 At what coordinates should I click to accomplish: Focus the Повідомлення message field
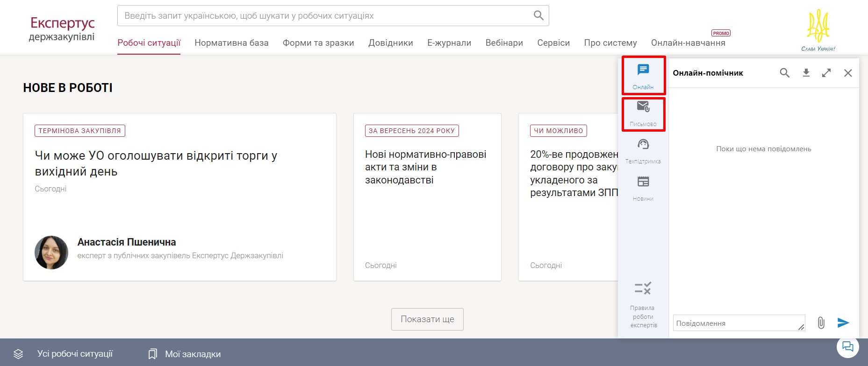tap(739, 323)
